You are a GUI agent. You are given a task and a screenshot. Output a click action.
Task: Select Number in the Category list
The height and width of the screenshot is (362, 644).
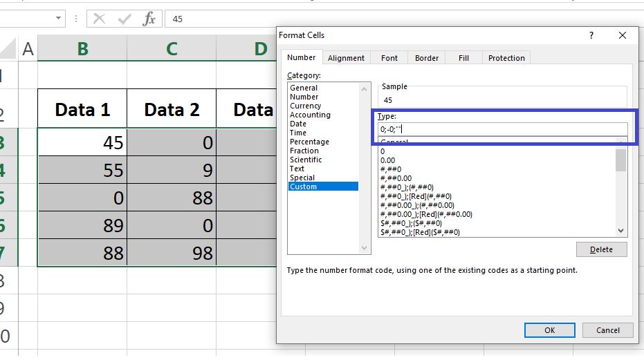[304, 97]
